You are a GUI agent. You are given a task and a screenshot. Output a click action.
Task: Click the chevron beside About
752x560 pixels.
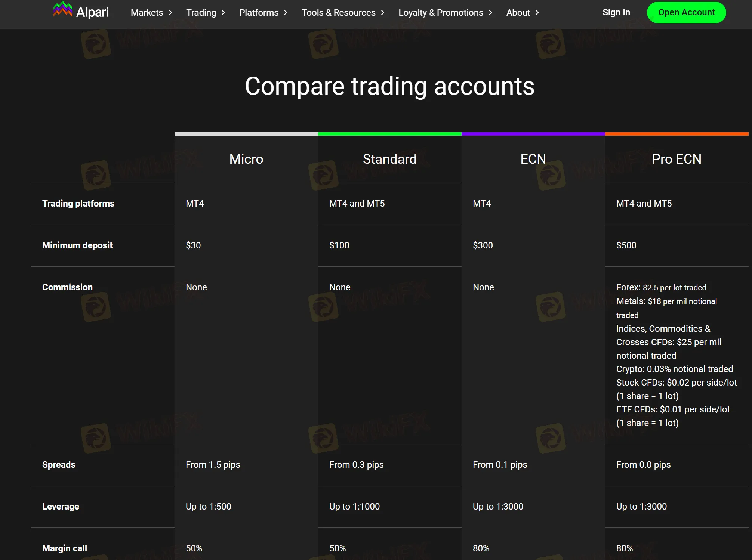(537, 12)
